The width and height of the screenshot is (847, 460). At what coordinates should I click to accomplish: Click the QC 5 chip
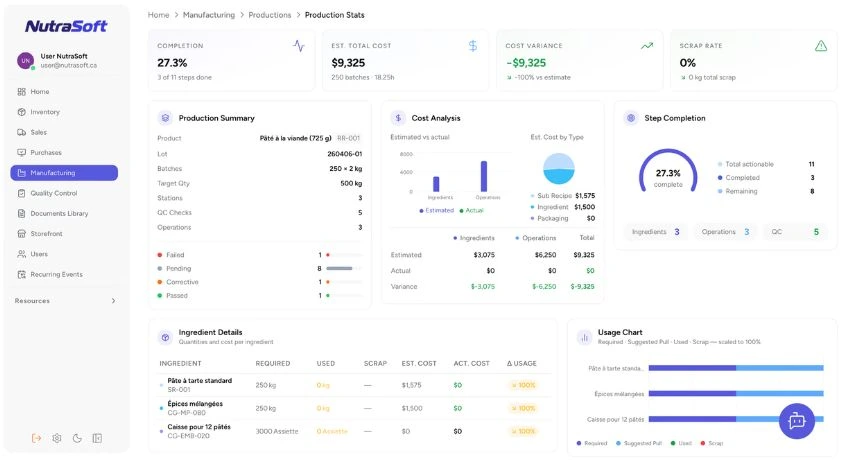pyautogui.click(x=795, y=232)
